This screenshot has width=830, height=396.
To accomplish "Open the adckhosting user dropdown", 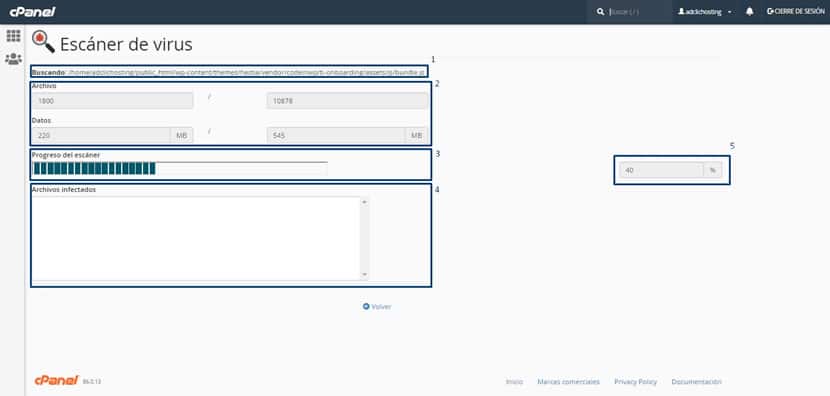I will point(706,12).
